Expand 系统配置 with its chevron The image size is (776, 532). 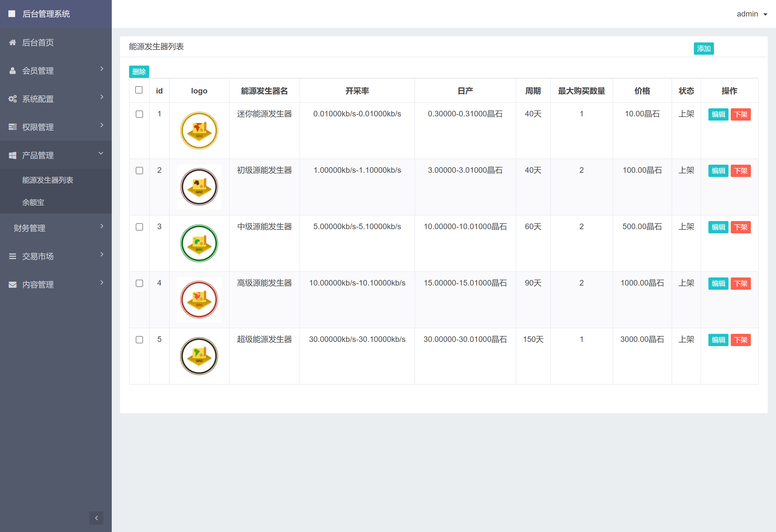(x=101, y=97)
